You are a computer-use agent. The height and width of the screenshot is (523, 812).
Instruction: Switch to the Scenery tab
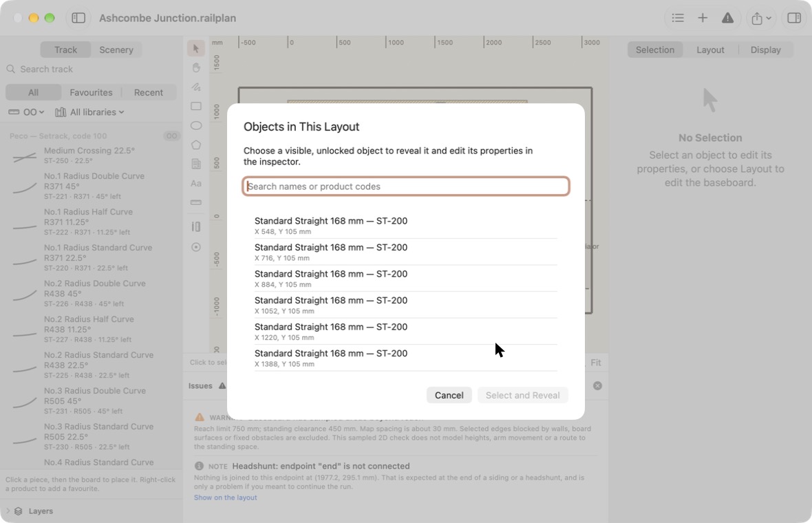pyautogui.click(x=116, y=50)
